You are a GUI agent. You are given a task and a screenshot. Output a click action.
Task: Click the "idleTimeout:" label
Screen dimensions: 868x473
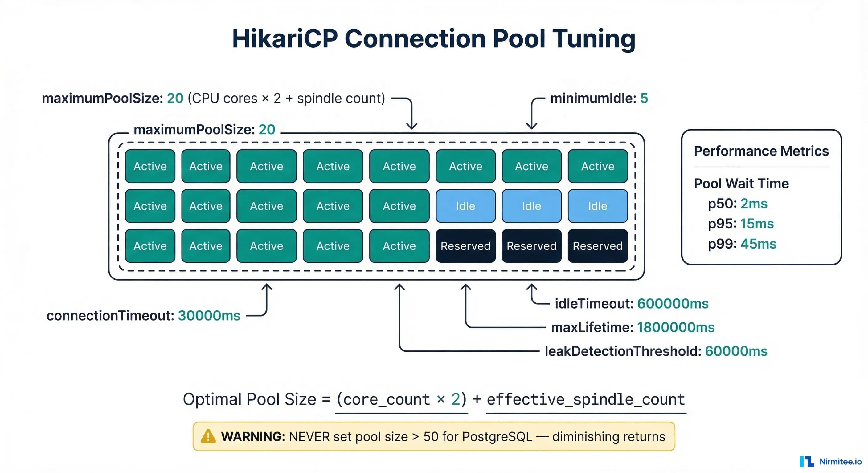pos(594,303)
